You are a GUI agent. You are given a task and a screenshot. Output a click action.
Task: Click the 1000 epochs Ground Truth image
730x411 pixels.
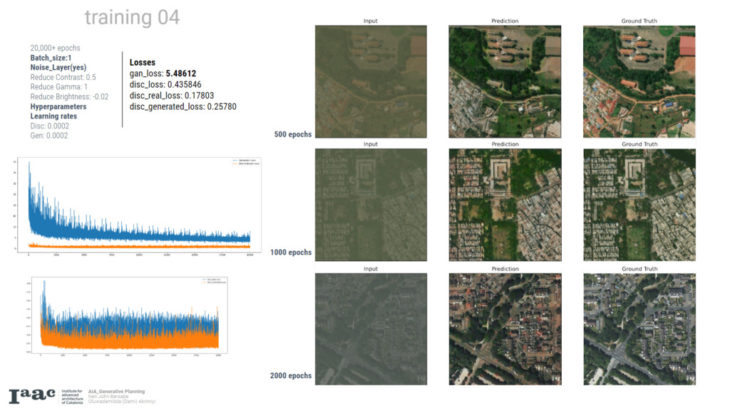(x=637, y=204)
